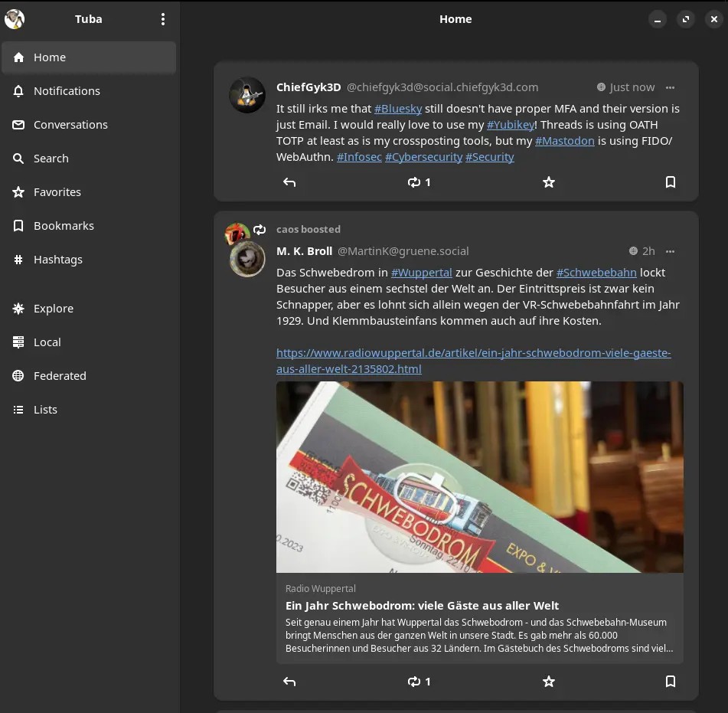Switch to the Federated timeline
The width and height of the screenshot is (728, 713).
60,376
